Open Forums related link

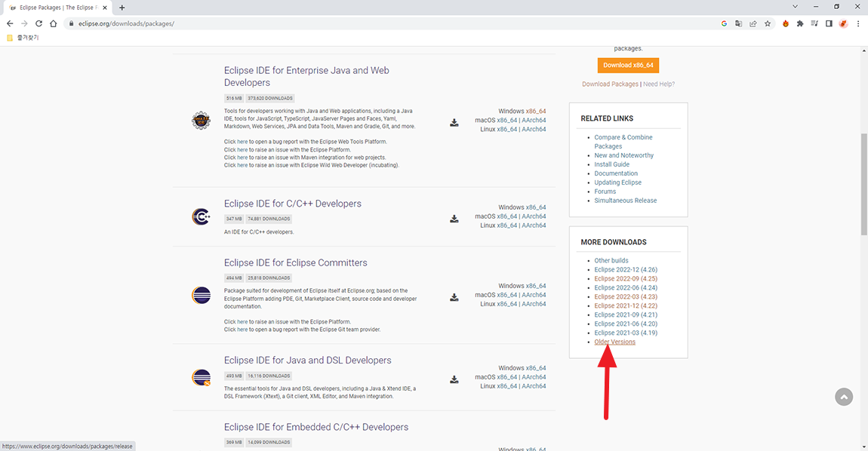605,192
